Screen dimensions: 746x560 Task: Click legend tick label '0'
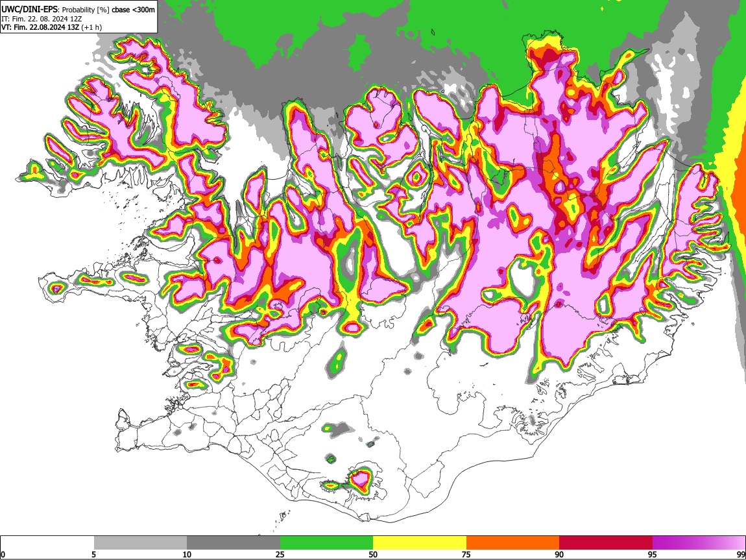[x=3, y=555]
